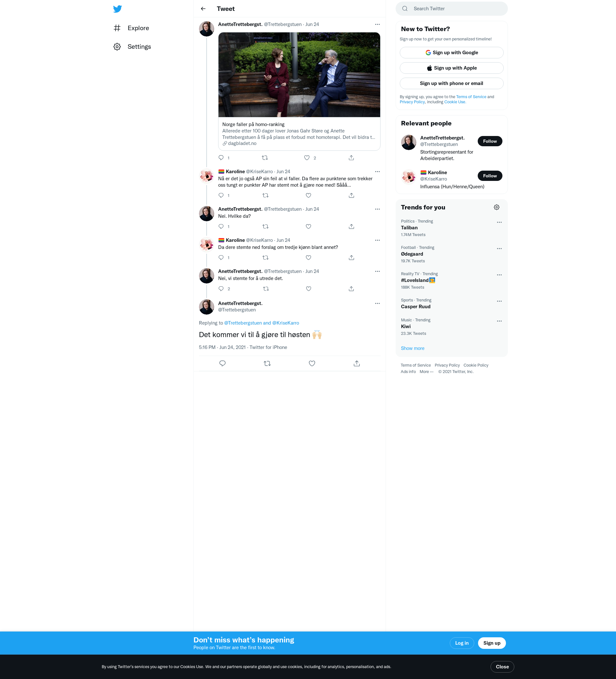Share 'Nei, vi stemte for å utrede det'

(x=351, y=289)
